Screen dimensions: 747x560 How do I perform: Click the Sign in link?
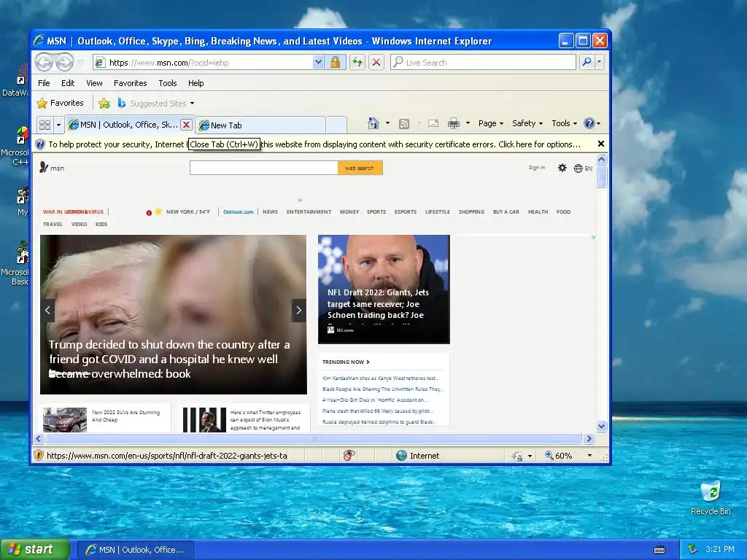536,168
